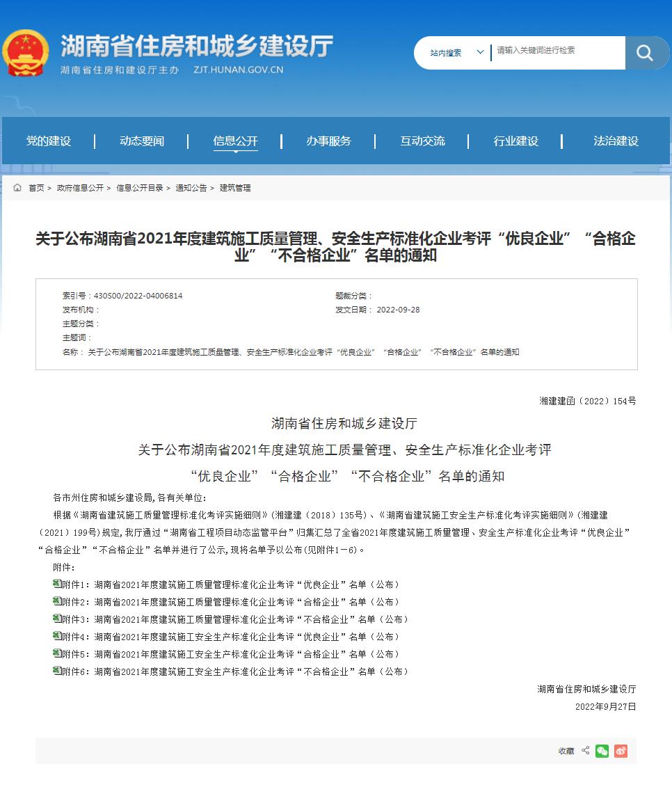Image resolution: width=672 pixels, height=787 pixels.
Task: Download 附件3 质量管理 不合格企业 名单
Action: (235, 619)
